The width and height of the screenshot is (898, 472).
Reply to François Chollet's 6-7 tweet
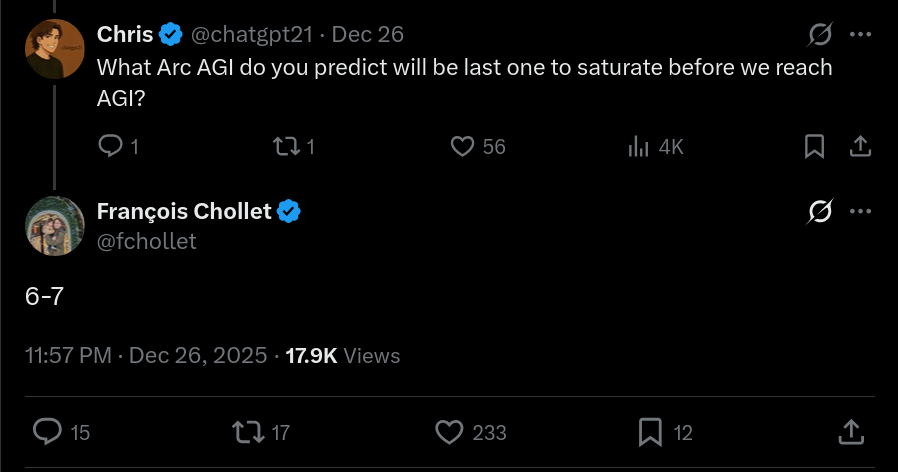(x=48, y=432)
